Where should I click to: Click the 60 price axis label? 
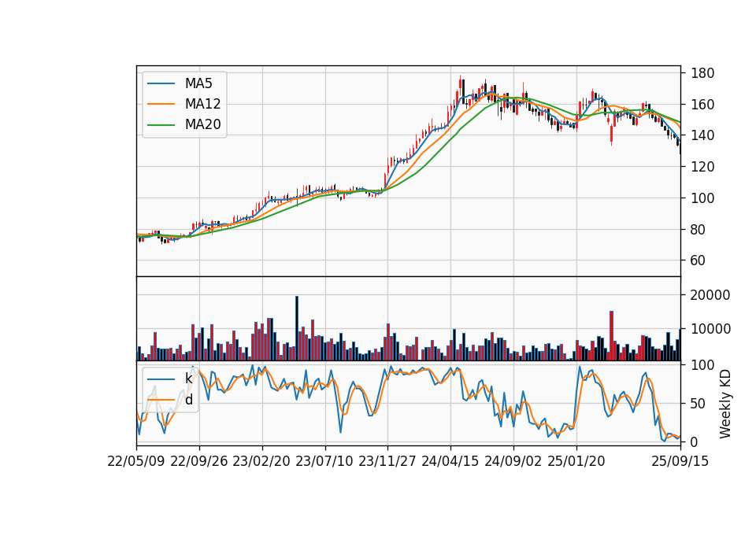699,260
